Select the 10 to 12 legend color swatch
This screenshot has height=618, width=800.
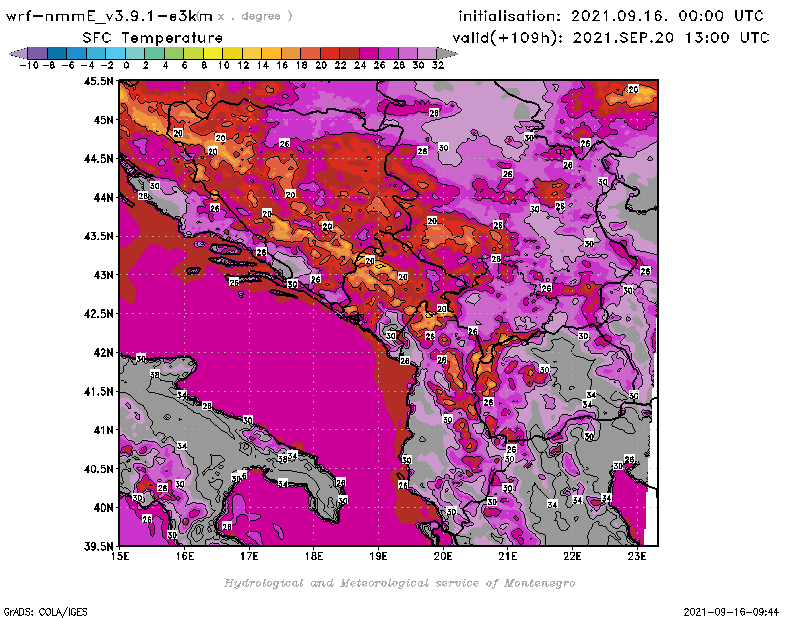[233, 53]
